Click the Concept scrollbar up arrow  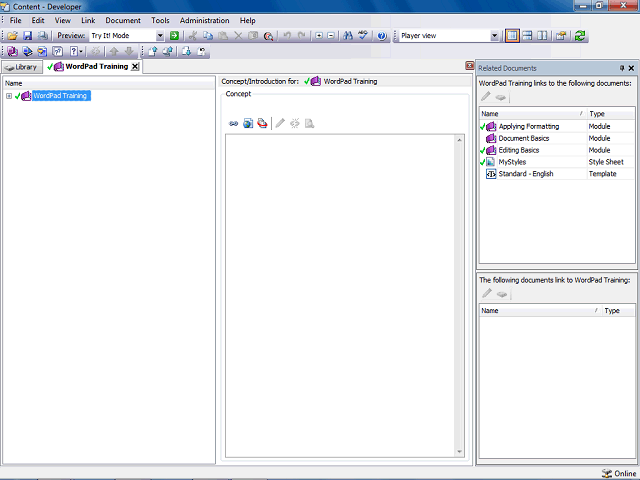(460, 140)
